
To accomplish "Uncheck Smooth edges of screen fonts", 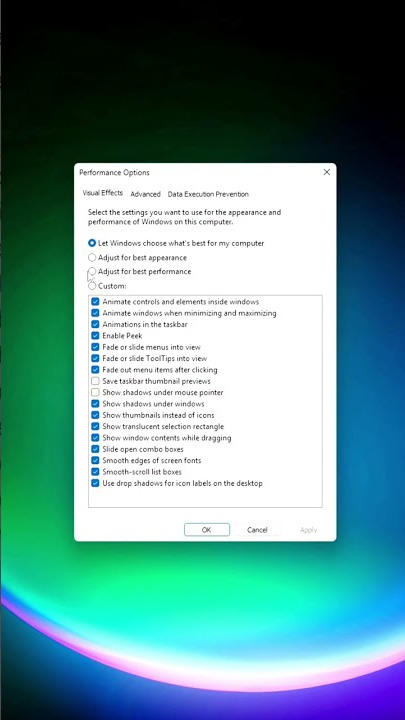I will pyautogui.click(x=95, y=460).
